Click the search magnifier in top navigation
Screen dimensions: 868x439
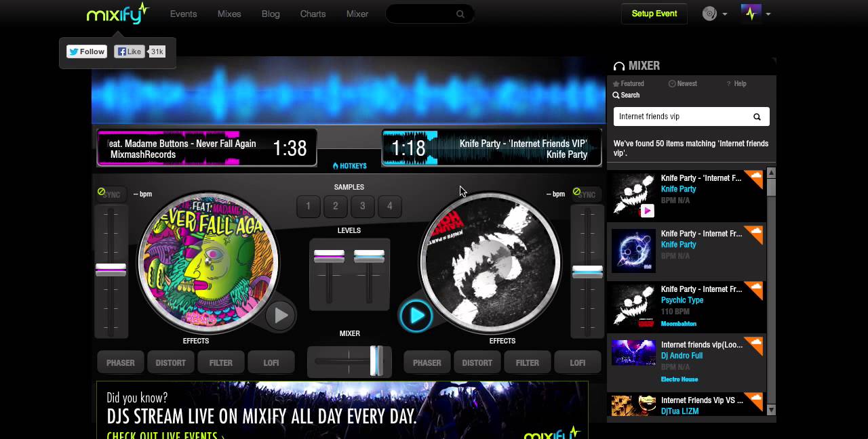point(460,14)
